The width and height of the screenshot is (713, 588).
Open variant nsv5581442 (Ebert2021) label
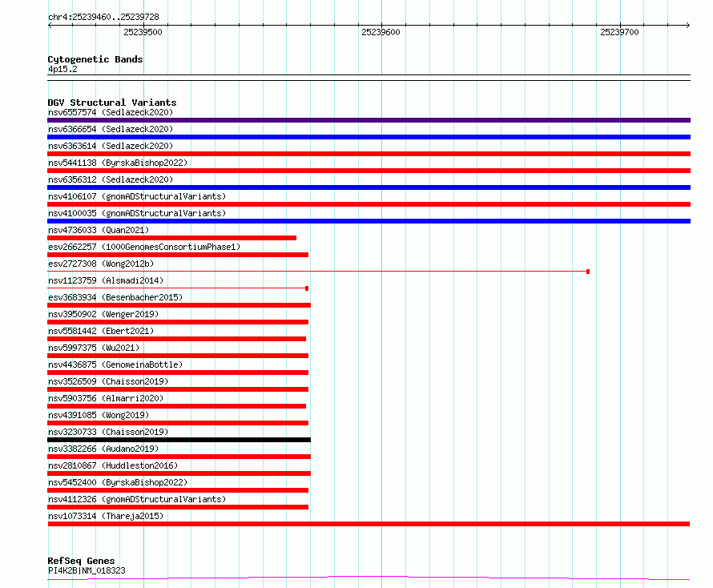(x=101, y=331)
